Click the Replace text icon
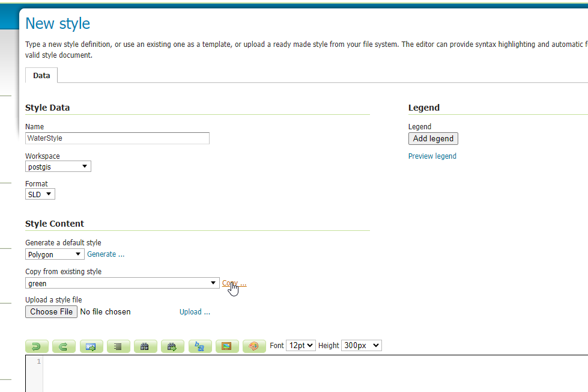The height and width of the screenshot is (392, 588). (200, 346)
